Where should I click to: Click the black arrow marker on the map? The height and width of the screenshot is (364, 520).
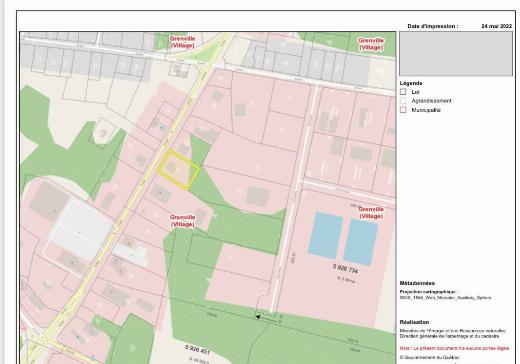[258, 317]
